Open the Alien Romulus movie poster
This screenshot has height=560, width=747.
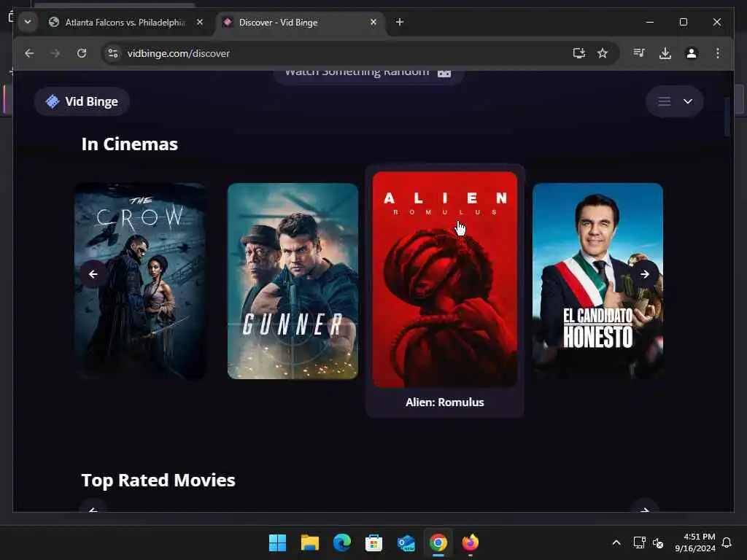(x=444, y=279)
